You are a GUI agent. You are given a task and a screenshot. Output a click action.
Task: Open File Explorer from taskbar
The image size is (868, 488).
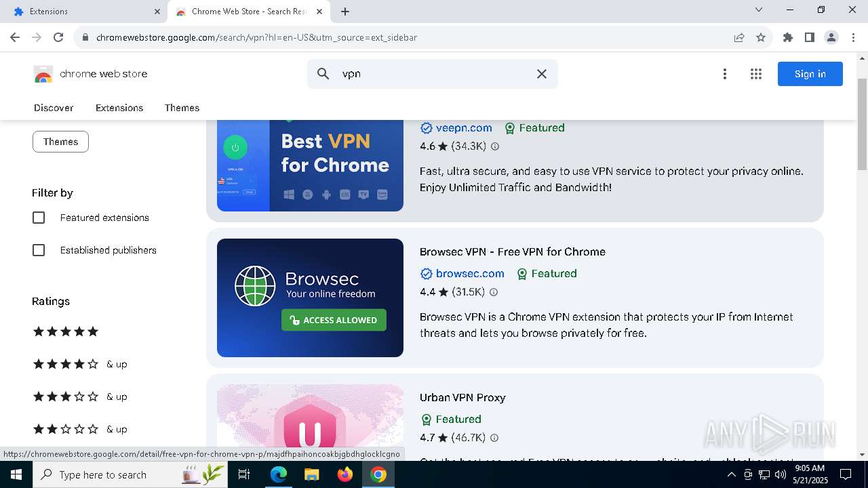(x=311, y=474)
